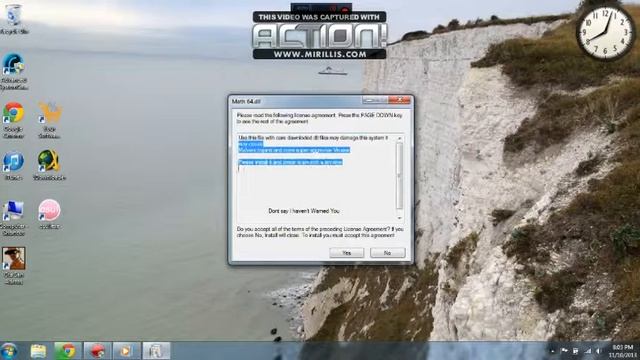Select the iTunes desktop shortcut
The image size is (640, 360).
point(13,166)
